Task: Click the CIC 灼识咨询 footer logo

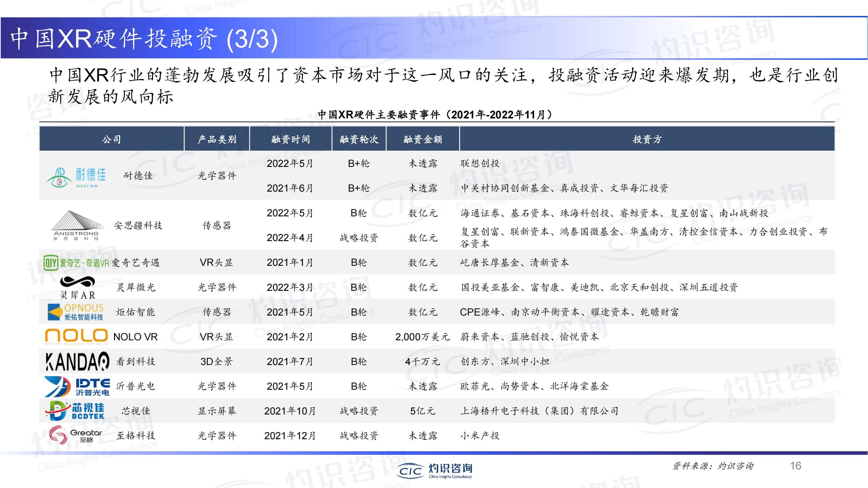Action: tap(435, 471)
